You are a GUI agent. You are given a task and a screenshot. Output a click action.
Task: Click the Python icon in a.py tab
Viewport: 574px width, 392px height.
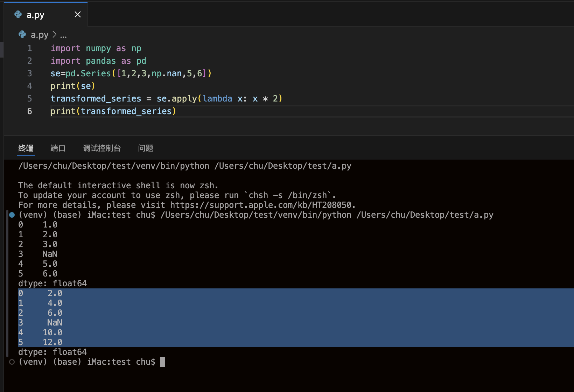coord(18,14)
